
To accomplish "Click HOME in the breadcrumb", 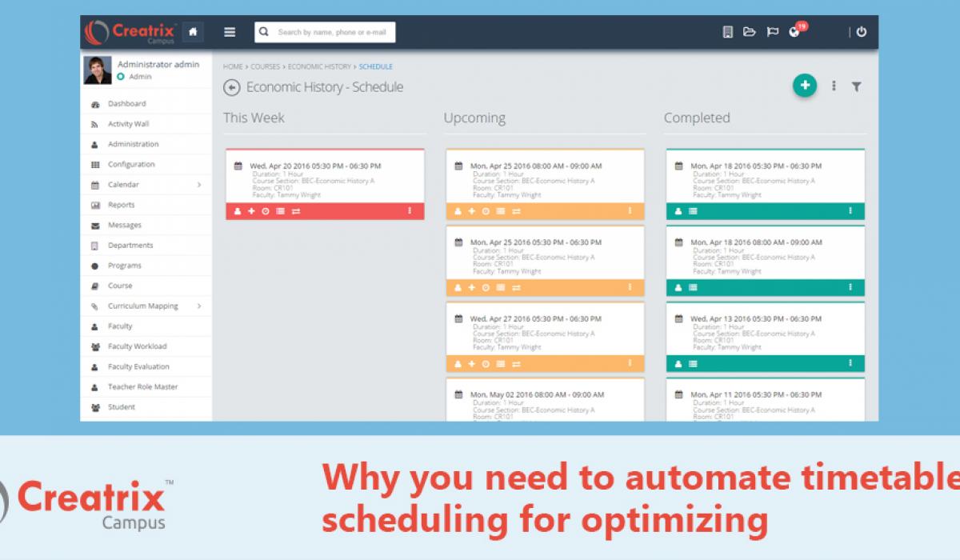I will point(233,66).
